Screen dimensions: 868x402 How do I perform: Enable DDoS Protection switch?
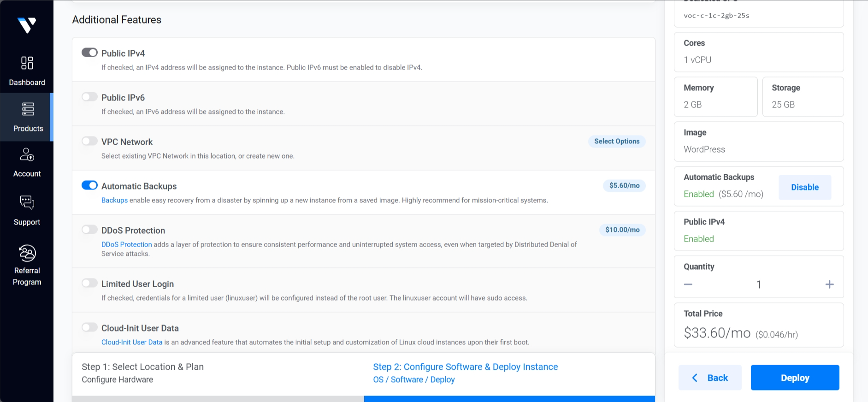pyautogui.click(x=89, y=230)
